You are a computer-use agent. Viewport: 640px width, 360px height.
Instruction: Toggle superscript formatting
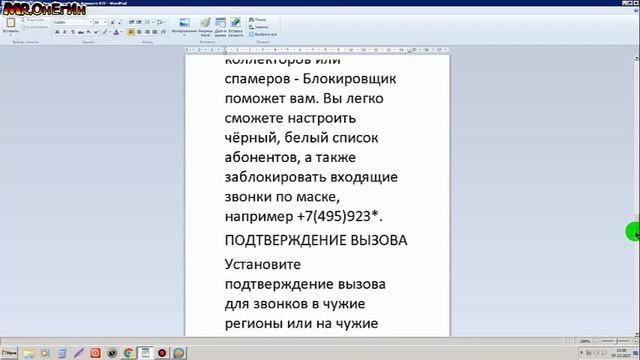coord(96,32)
